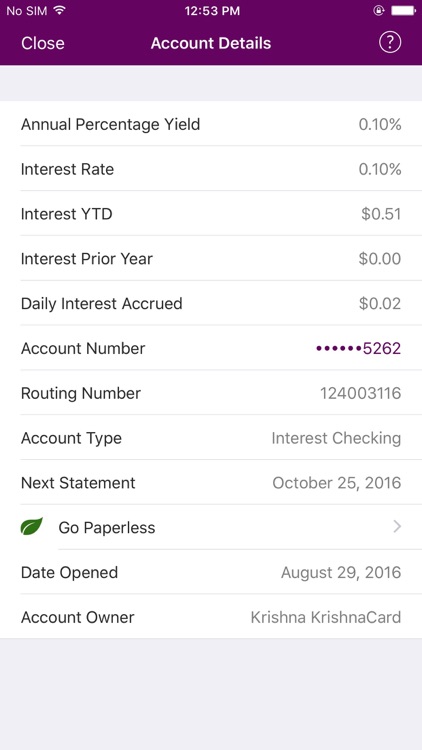
Task: Tap the Daily Interest Accrued row
Action: [211, 304]
